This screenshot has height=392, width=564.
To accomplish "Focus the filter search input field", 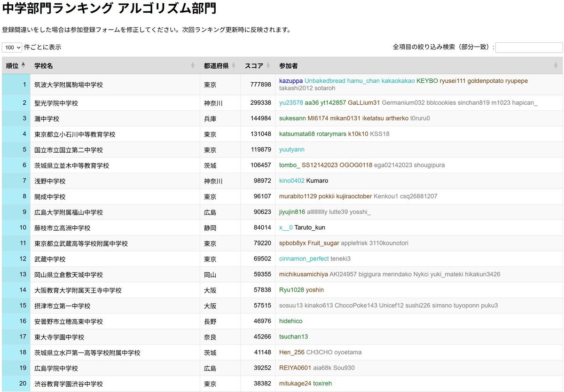I will (529, 47).
